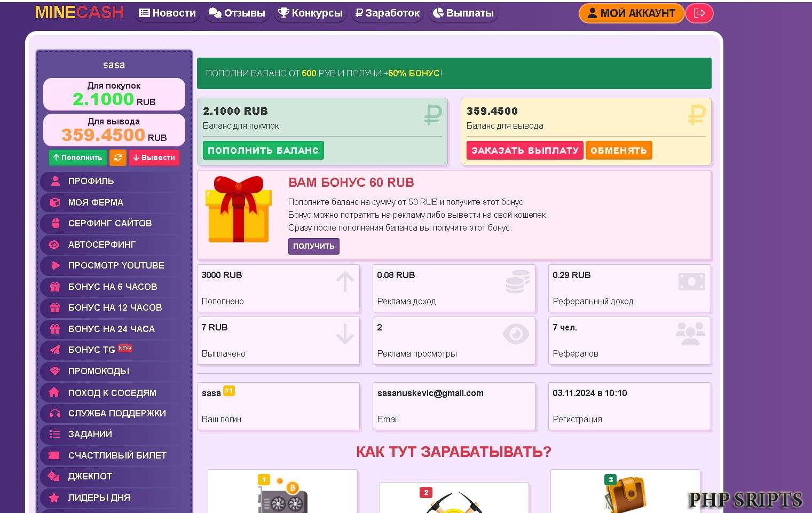Switch to the Конкурсы section
Viewport: 812px width, 513px height.
click(x=310, y=13)
